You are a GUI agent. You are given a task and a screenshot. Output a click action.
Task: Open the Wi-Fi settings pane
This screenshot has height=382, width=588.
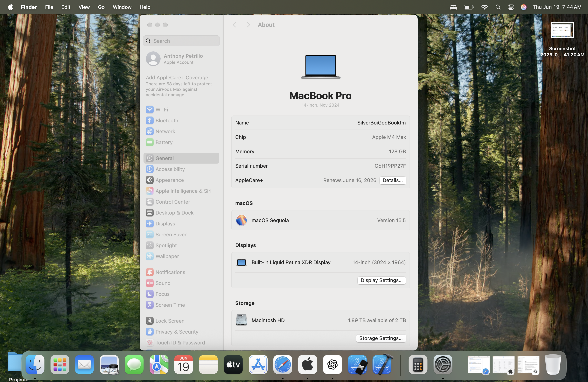(x=162, y=110)
